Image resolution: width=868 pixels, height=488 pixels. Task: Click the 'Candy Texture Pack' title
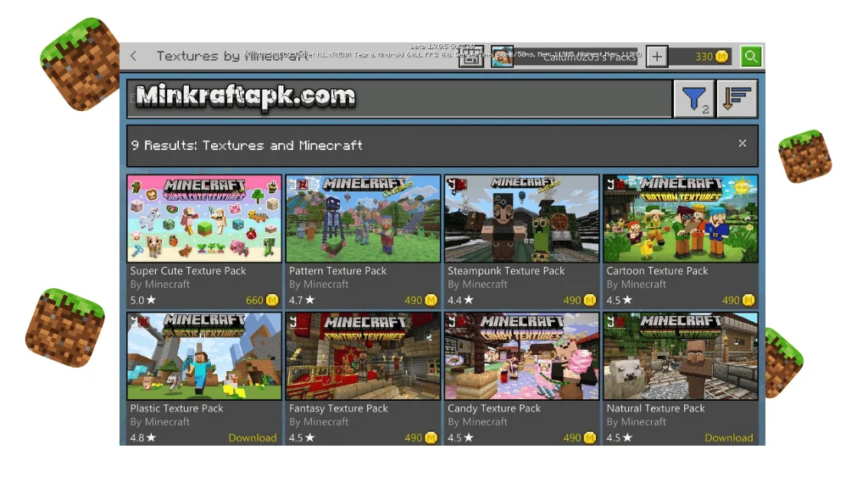pyautogui.click(x=494, y=408)
